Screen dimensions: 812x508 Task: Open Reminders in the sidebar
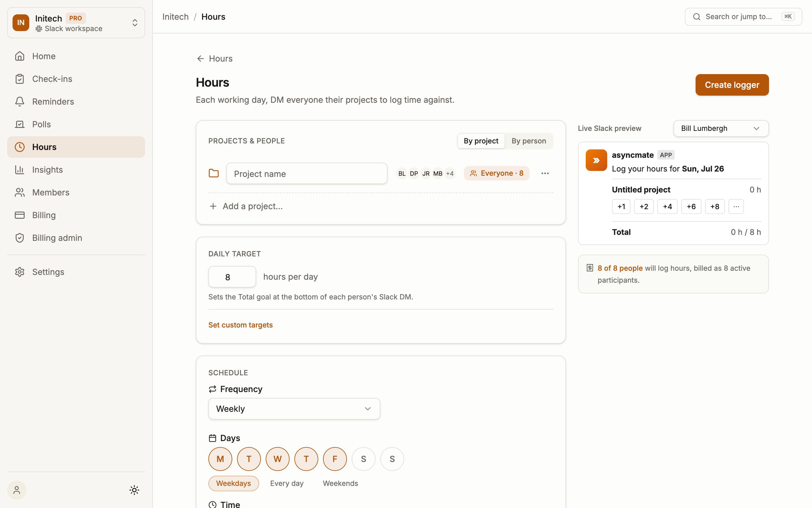pos(76,102)
